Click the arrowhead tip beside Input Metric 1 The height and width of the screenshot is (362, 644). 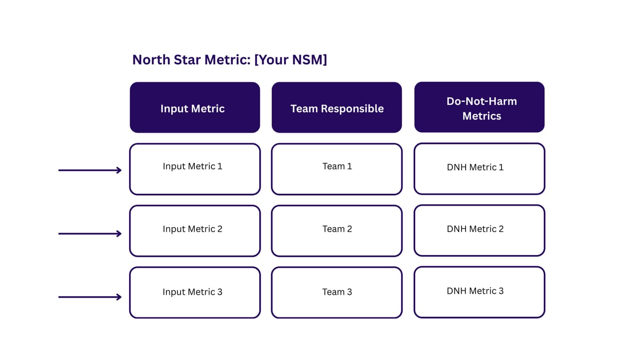click(x=120, y=170)
